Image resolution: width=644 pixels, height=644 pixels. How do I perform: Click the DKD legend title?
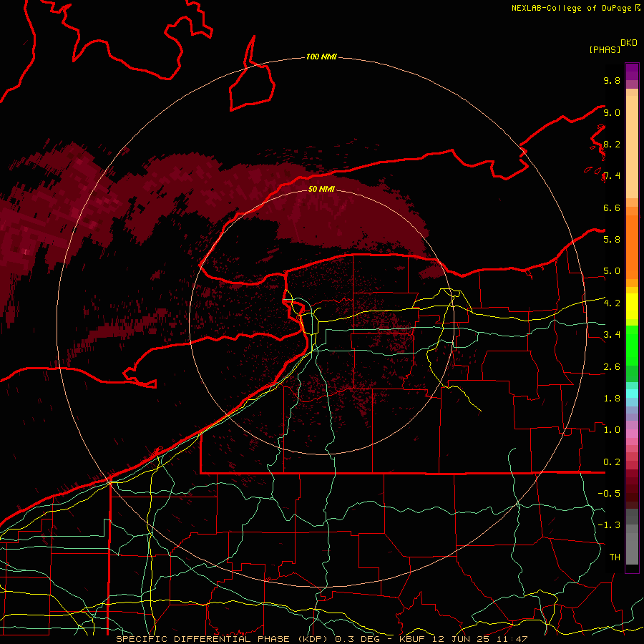(629, 43)
